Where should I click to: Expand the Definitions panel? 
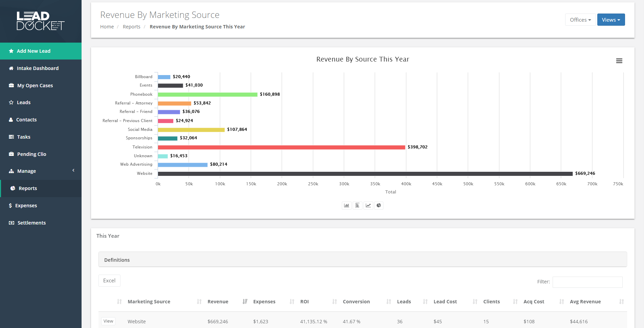(x=117, y=260)
